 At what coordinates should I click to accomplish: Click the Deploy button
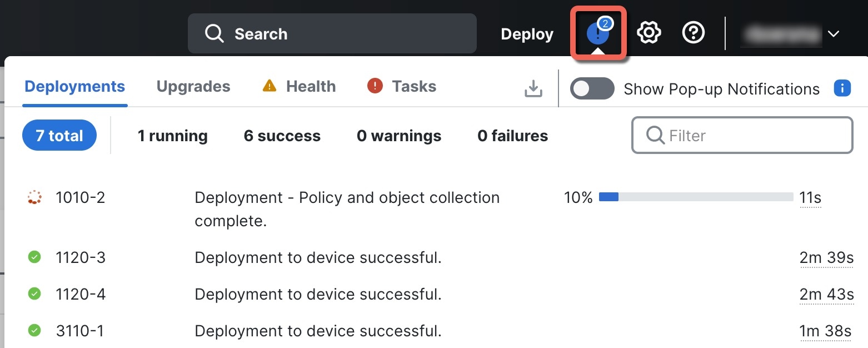click(526, 33)
